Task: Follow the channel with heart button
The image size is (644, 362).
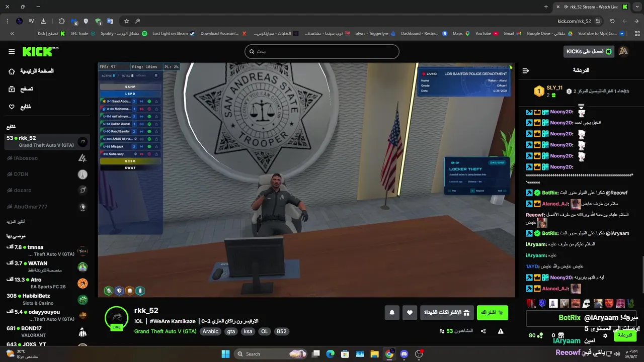Action: [x=410, y=313]
